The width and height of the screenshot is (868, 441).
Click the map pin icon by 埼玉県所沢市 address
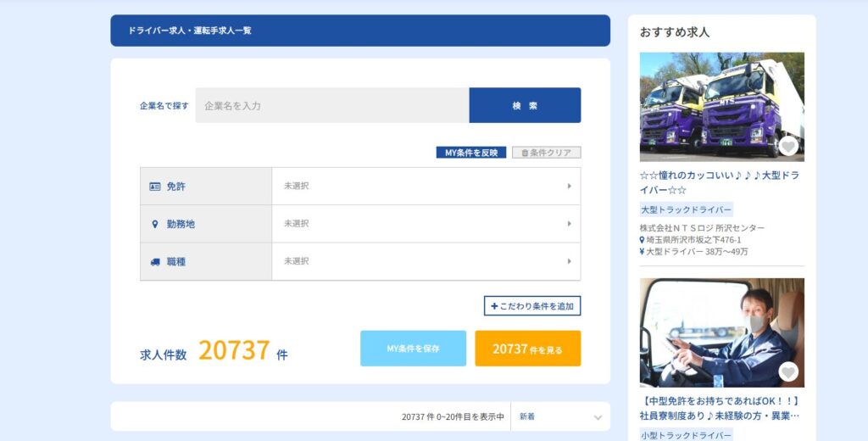643,240
